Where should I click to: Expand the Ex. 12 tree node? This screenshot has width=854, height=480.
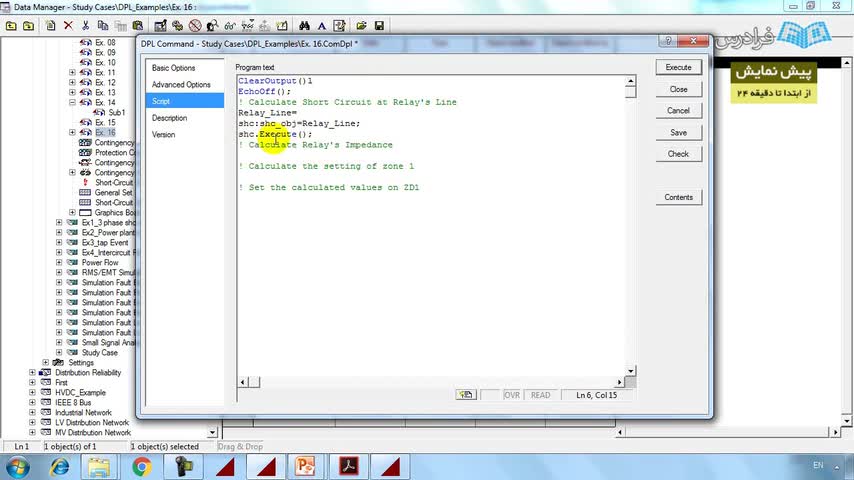coord(72,82)
